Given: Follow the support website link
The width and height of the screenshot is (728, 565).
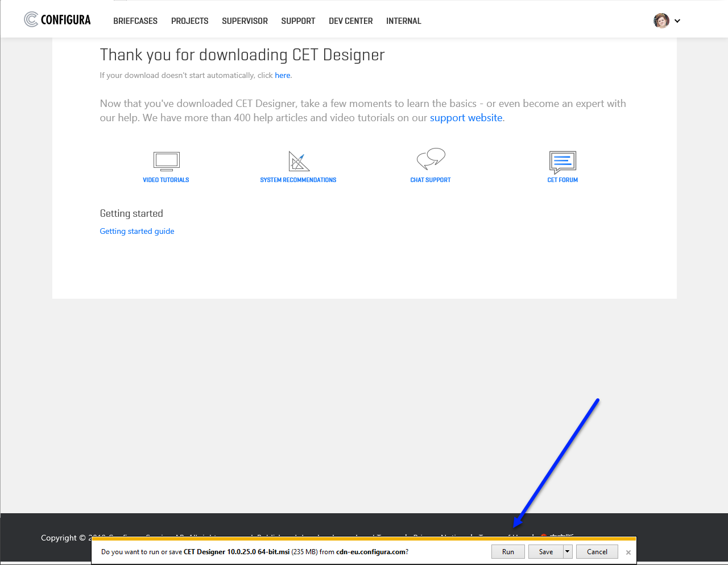Looking at the screenshot, I should click(x=466, y=118).
